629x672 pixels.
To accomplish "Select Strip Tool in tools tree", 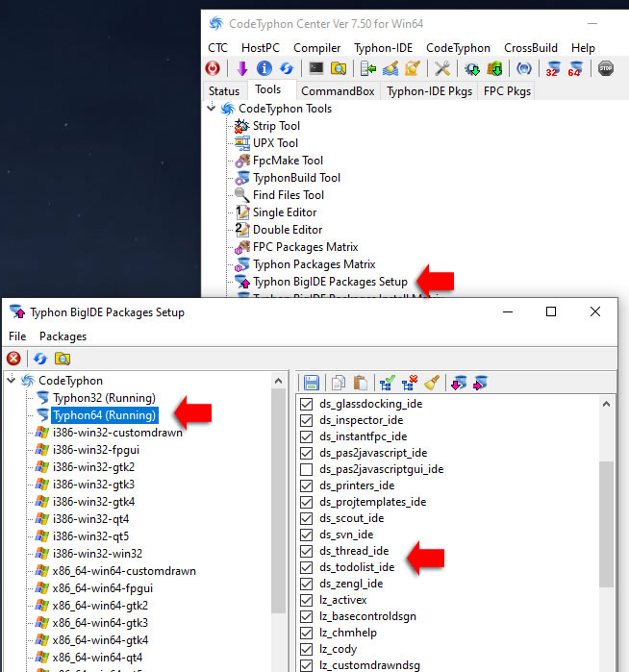I will [x=277, y=126].
